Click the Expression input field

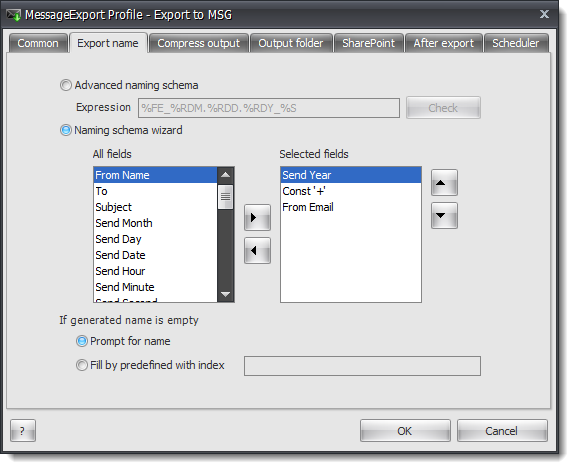[x=269, y=108]
